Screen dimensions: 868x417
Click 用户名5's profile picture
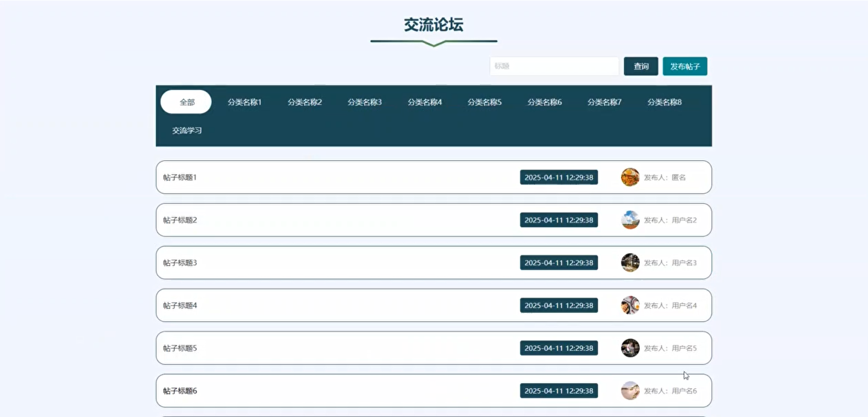click(x=630, y=348)
